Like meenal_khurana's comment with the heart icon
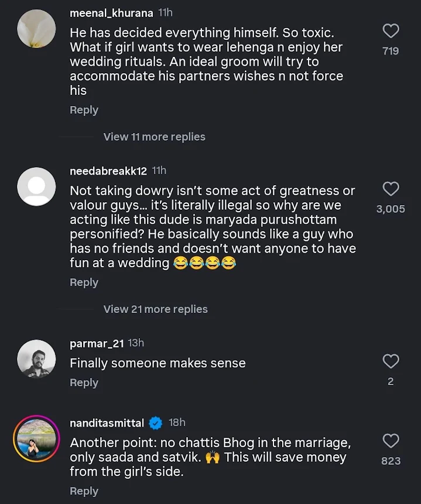Image resolution: width=421 pixels, height=504 pixels. click(x=391, y=31)
